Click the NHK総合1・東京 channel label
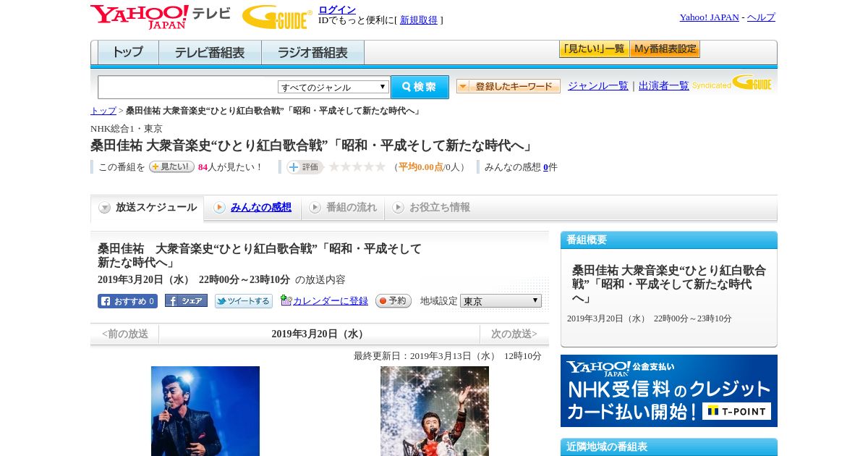 127,128
